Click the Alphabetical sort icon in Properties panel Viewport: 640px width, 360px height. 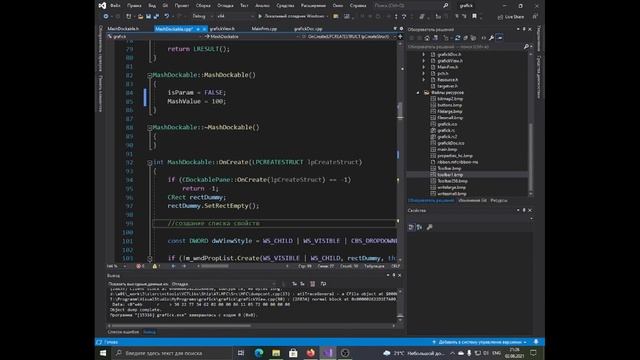[419, 227]
